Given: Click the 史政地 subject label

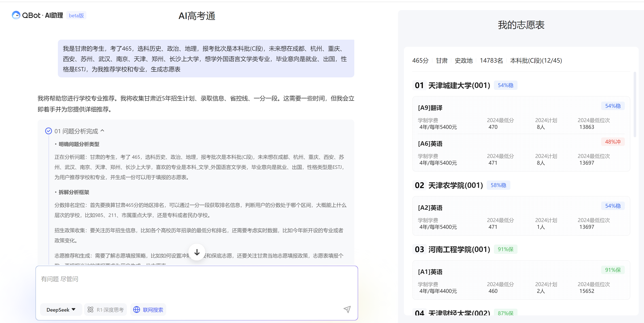Looking at the screenshot, I should (463, 61).
